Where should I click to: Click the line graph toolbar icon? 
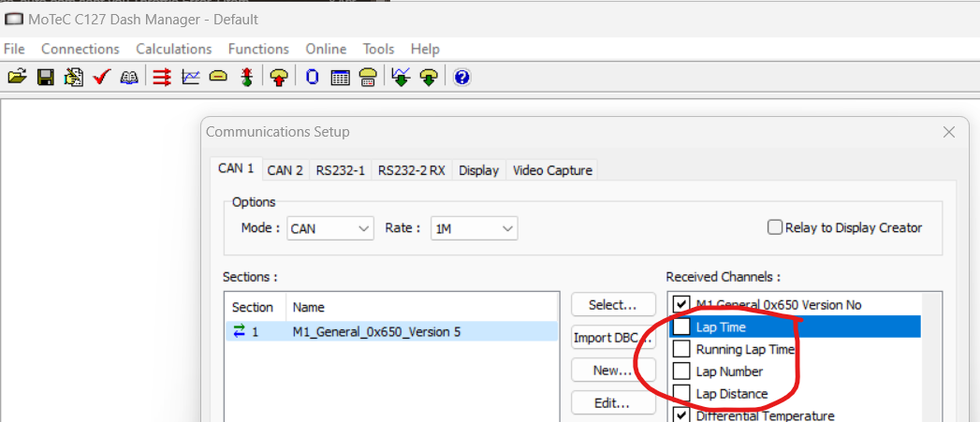point(190,78)
